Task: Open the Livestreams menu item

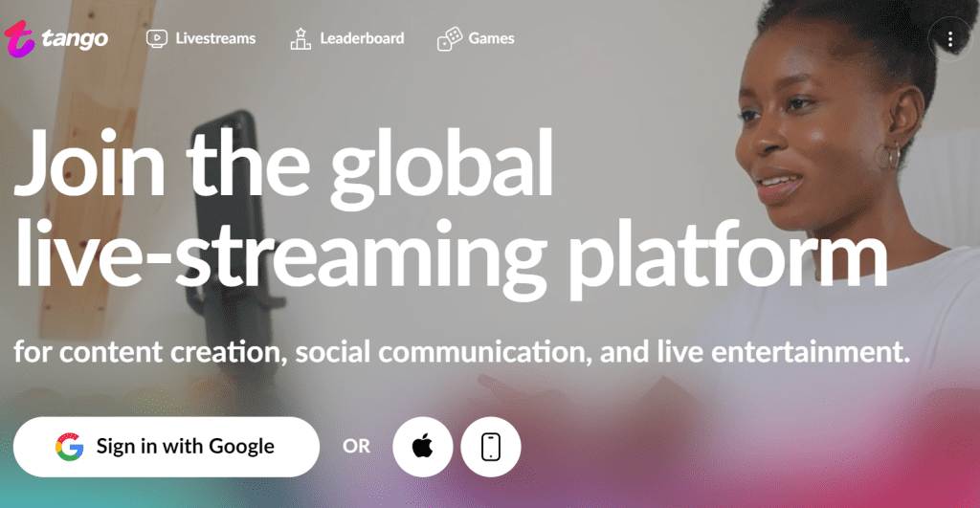Action: (x=201, y=38)
